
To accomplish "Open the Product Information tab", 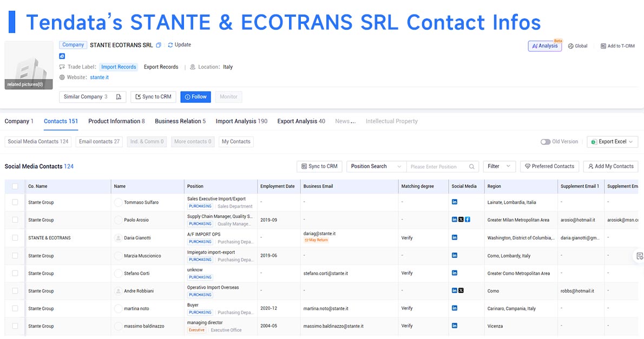I will click(117, 122).
